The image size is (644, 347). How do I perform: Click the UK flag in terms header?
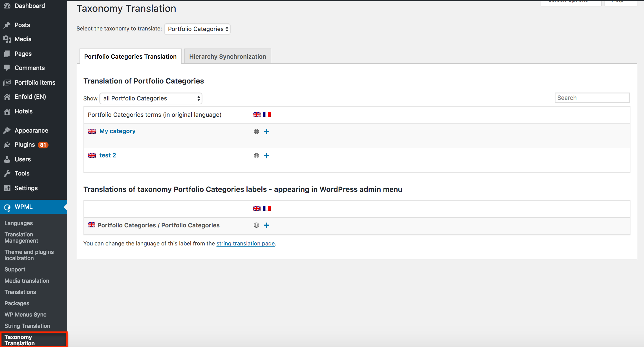click(257, 115)
